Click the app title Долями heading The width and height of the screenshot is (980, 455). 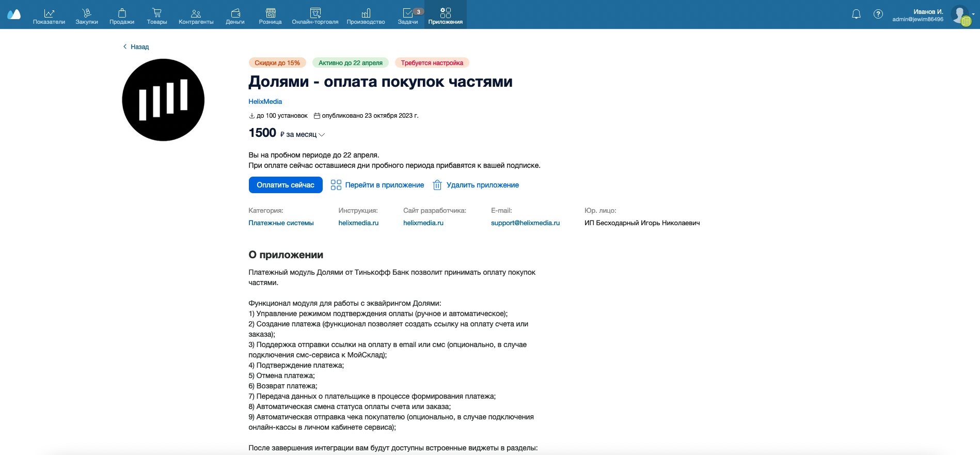381,82
